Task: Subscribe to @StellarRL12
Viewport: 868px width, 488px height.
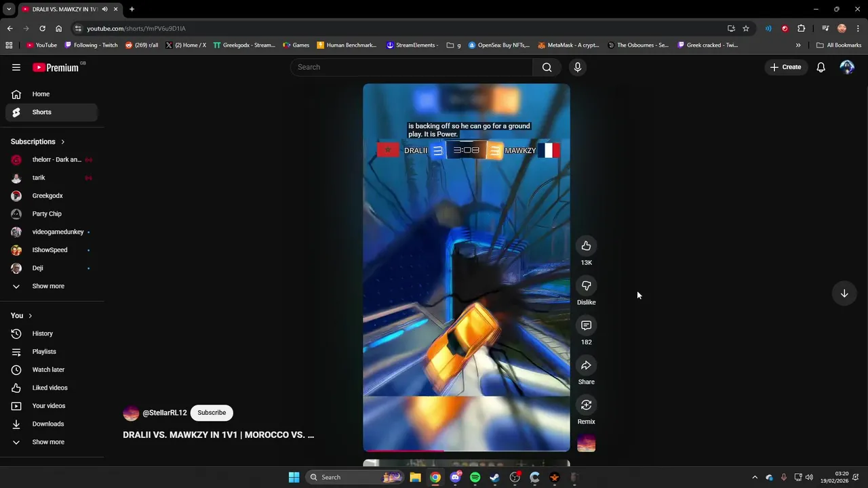Action: [x=212, y=413]
